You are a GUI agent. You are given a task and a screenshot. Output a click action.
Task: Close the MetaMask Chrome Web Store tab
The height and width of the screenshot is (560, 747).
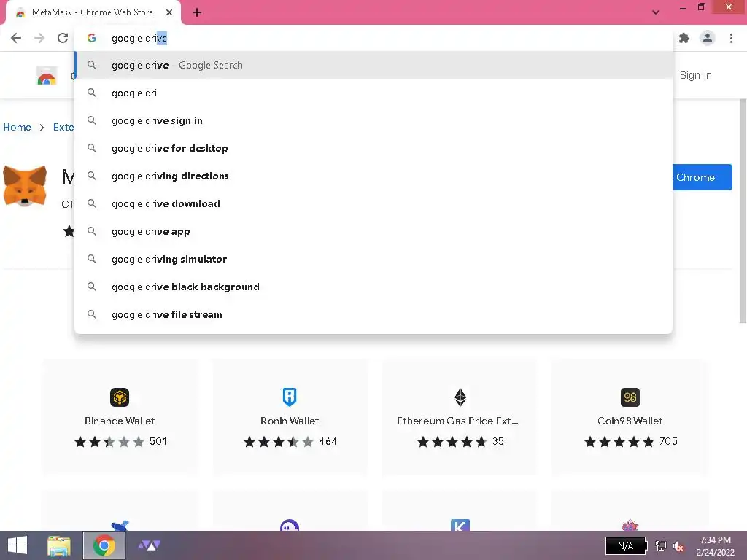pos(169,12)
